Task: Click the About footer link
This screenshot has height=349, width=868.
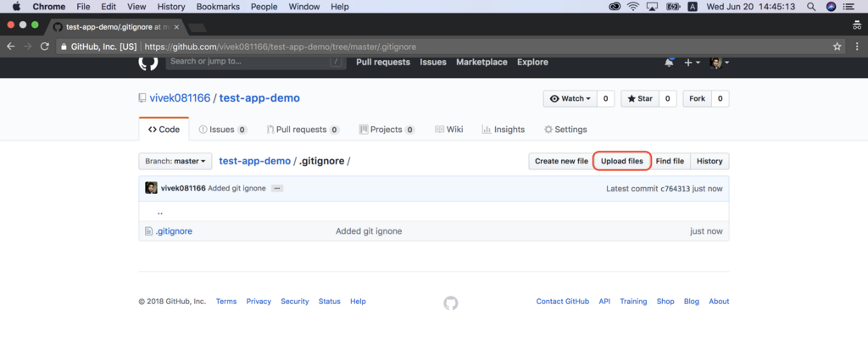Action: pyautogui.click(x=719, y=302)
